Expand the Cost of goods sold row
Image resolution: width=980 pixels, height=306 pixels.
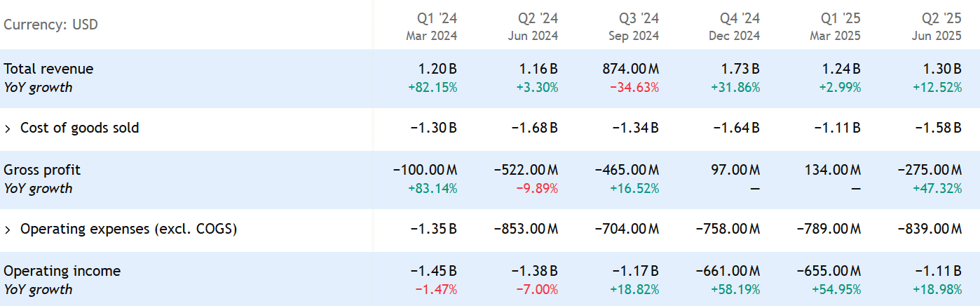point(8,128)
